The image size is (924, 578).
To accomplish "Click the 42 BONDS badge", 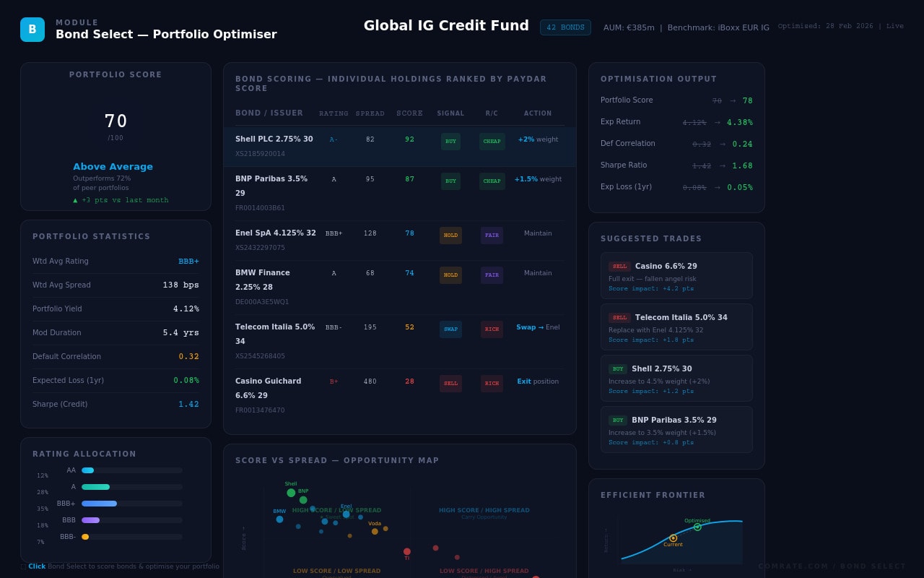I will click(x=565, y=27).
